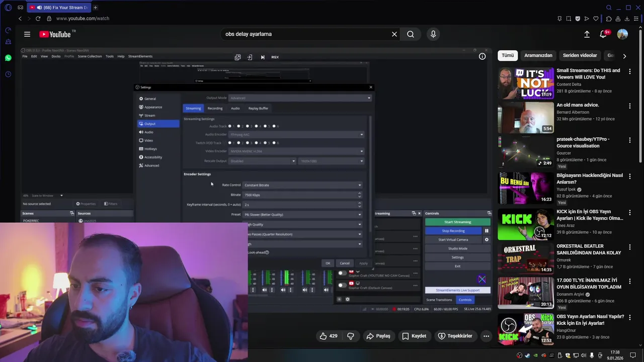Image resolution: width=644 pixels, height=362 pixels.
Task: Open the YouTube hamburger guide menu
Action: (27, 34)
